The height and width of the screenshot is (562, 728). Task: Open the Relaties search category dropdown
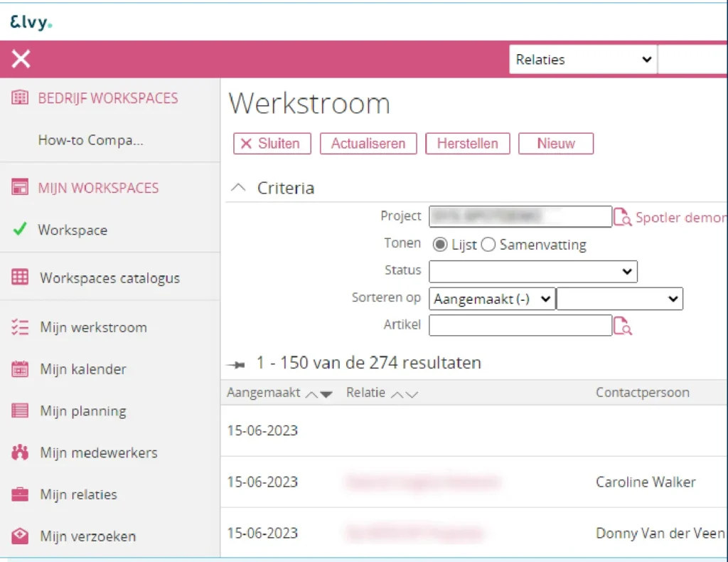coord(583,60)
